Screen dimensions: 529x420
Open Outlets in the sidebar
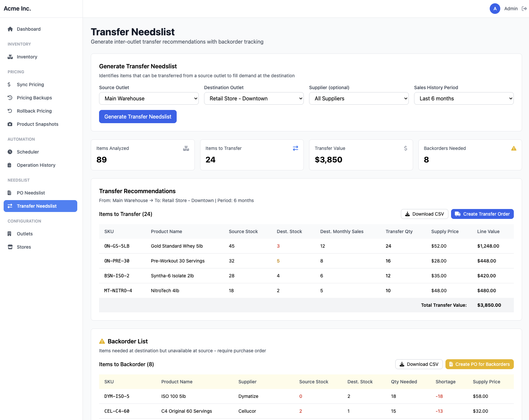[25, 234]
